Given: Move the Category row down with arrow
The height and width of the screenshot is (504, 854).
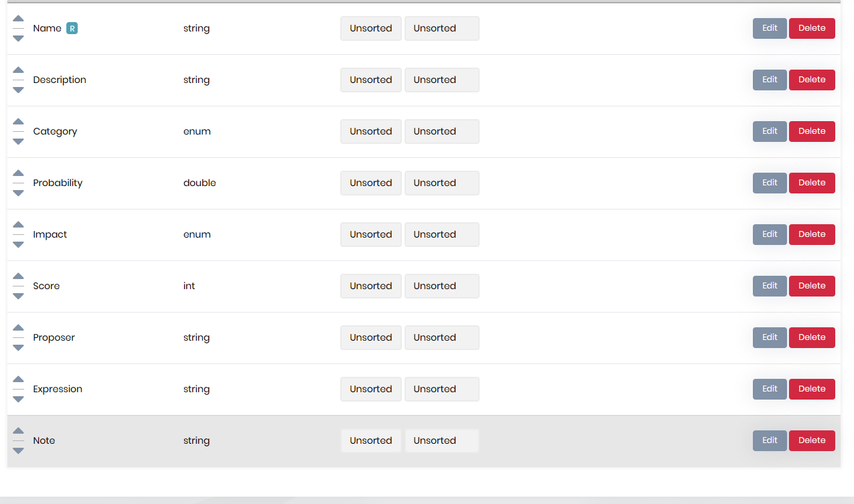Looking at the screenshot, I should point(18,141).
